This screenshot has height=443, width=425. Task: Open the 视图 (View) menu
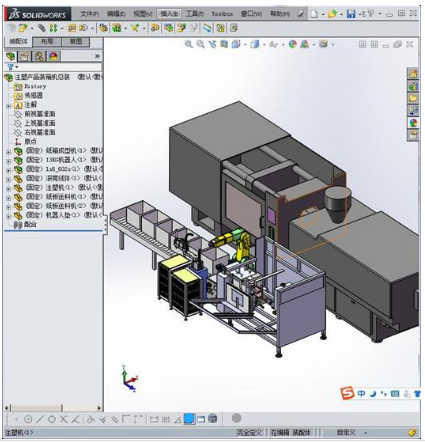pyautogui.click(x=143, y=14)
